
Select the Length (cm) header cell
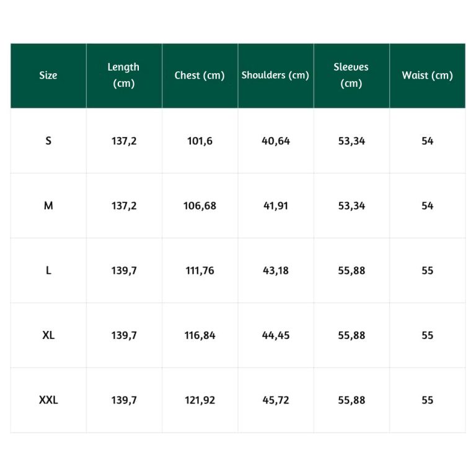click(x=124, y=75)
